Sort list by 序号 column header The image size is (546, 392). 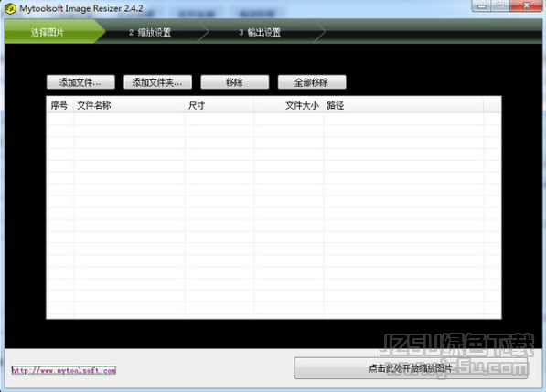tap(59, 105)
